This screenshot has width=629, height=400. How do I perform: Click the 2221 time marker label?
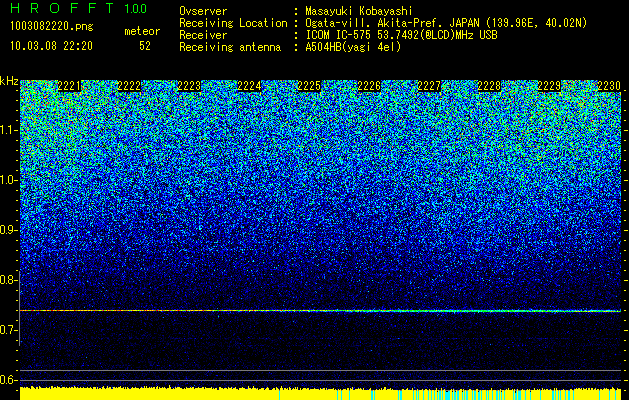click(69, 86)
